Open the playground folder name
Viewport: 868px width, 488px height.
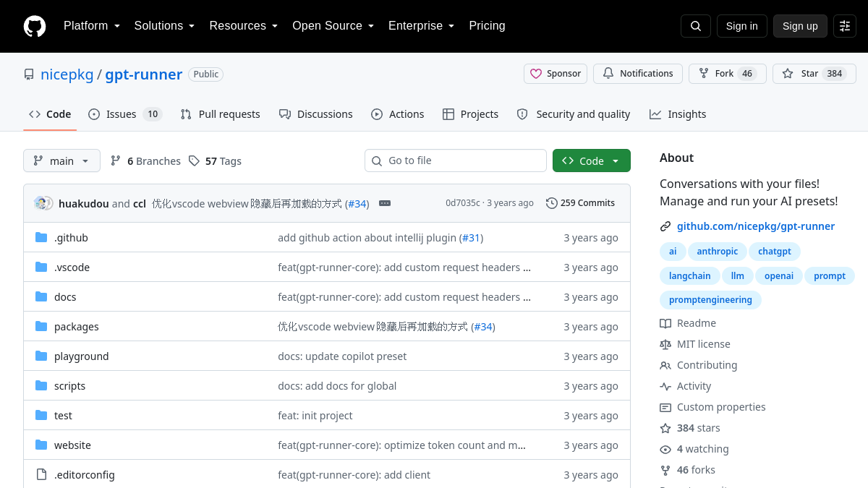[82, 356]
